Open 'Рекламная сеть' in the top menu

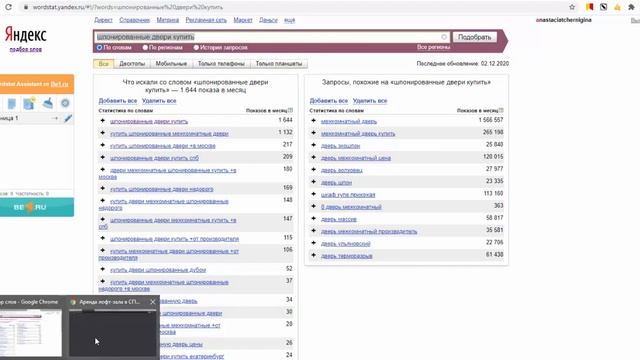click(x=206, y=20)
